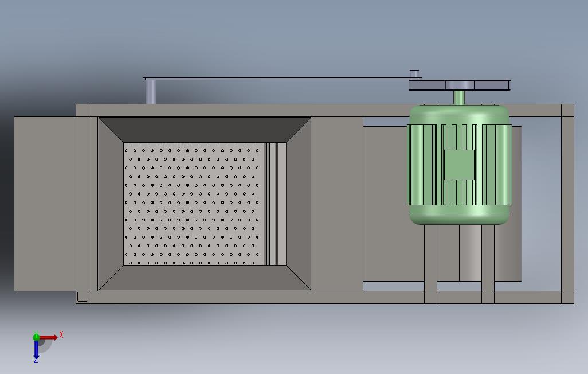Click the blue Z axis arrow of the triad
588x374 pixels.
[x=36, y=349]
